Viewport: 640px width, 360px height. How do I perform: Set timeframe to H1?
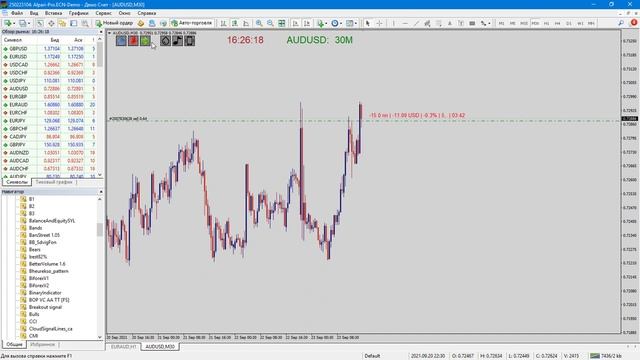click(547, 23)
